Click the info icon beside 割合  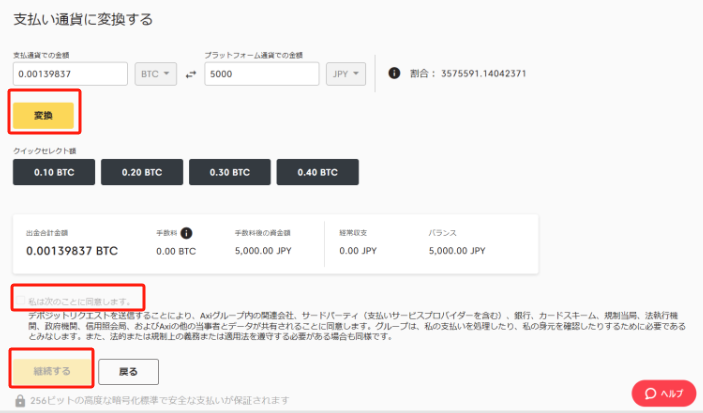pos(394,74)
